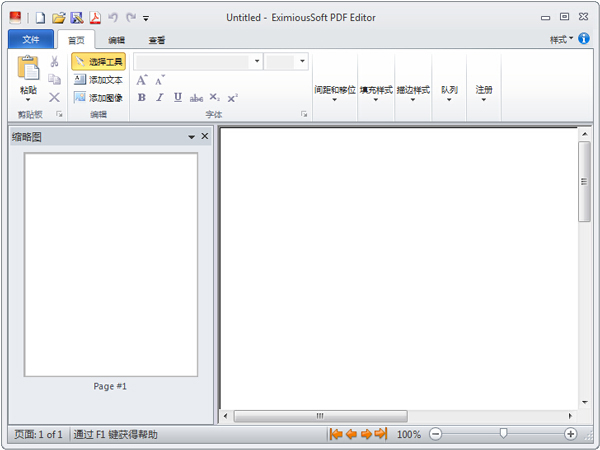Click the 添加文本 add text button
600x450 pixels.
click(x=98, y=80)
